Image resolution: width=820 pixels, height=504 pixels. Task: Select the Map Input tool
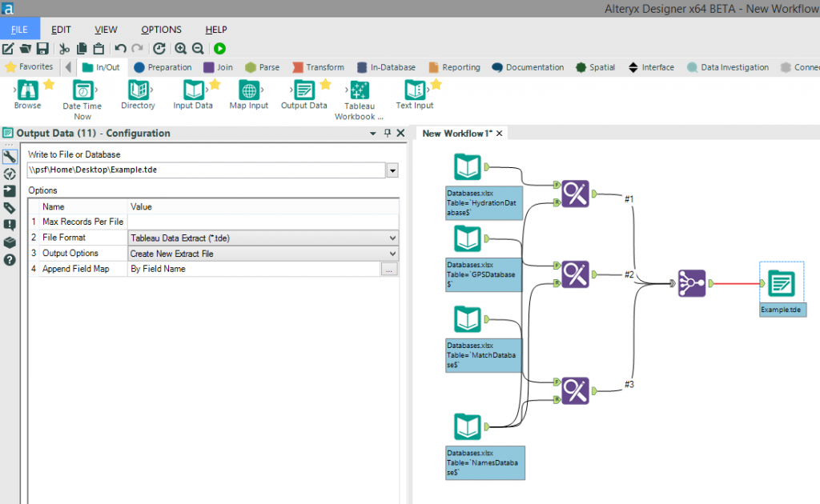(249, 94)
